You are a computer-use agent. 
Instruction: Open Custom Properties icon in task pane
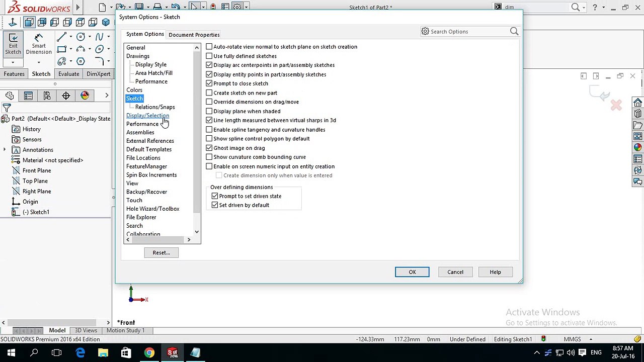coord(637,159)
